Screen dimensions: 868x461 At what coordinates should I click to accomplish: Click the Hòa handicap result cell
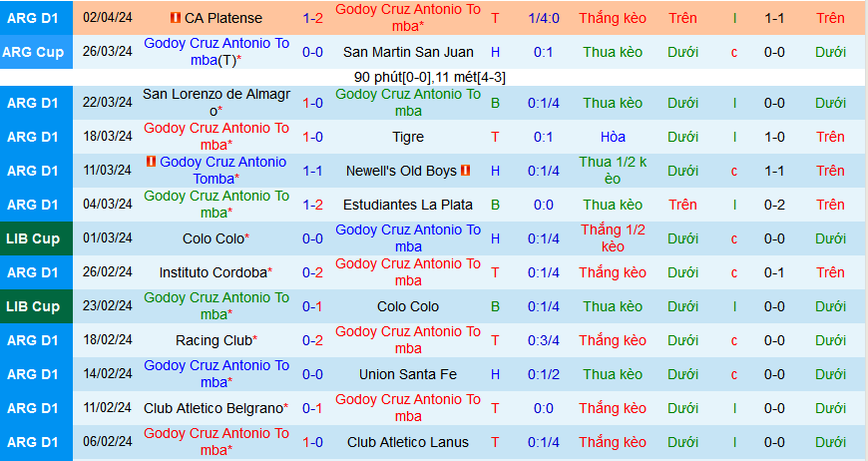[x=613, y=137]
